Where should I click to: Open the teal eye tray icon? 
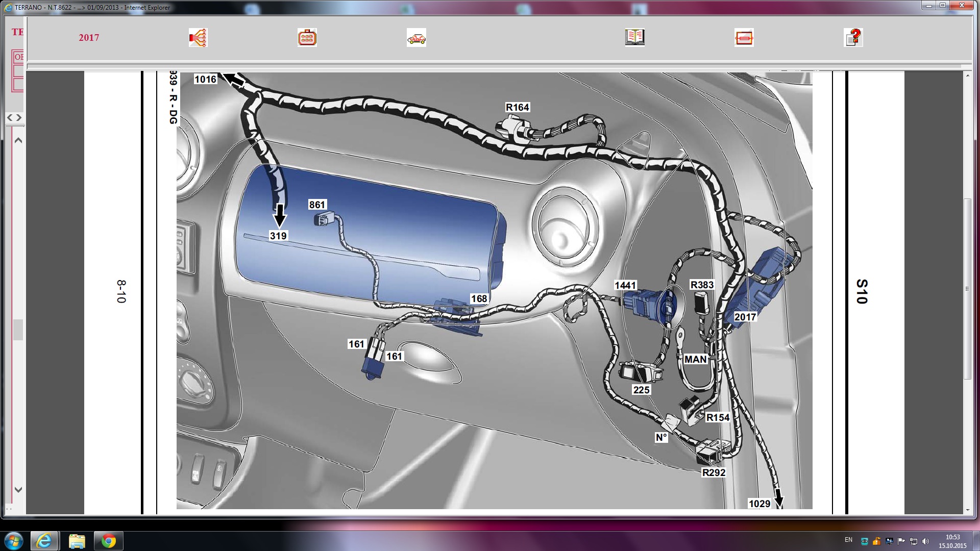pyautogui.click(x=864, y=541)
